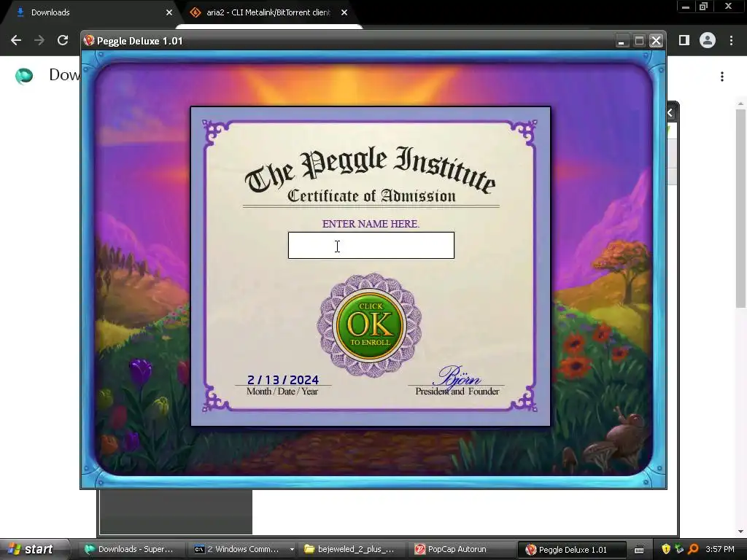747x560 pixels.
Task: Minimize the browser window
Action: pos(686,7)
